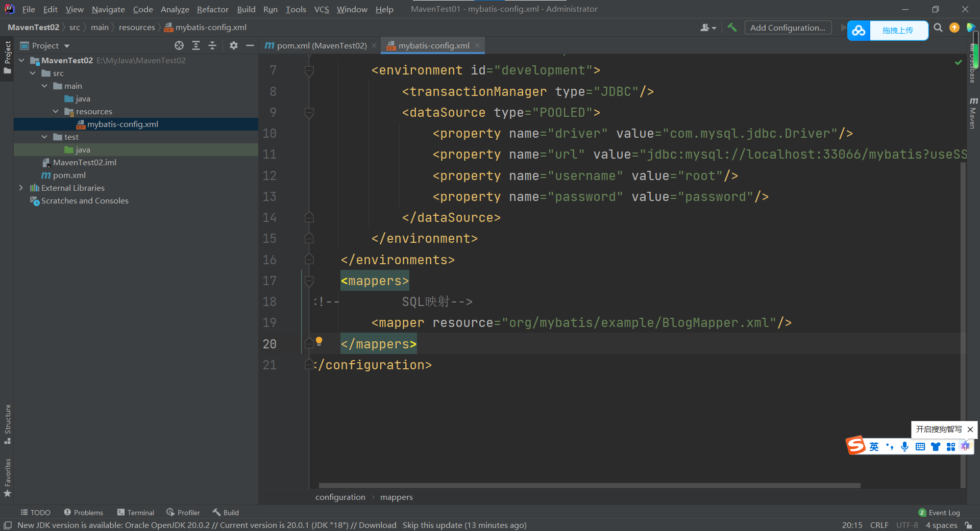Click the editor horizontal scrollbar
The image size is (980, 531).
[x=590, y=486]
